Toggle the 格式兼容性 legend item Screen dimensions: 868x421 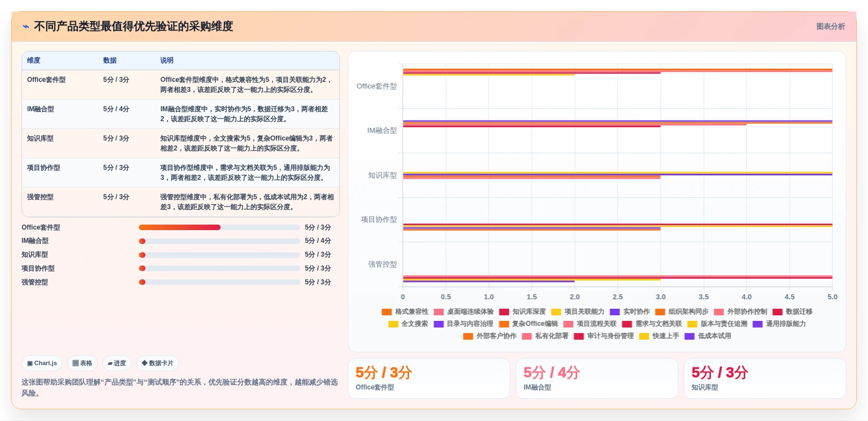coord(405,312)
